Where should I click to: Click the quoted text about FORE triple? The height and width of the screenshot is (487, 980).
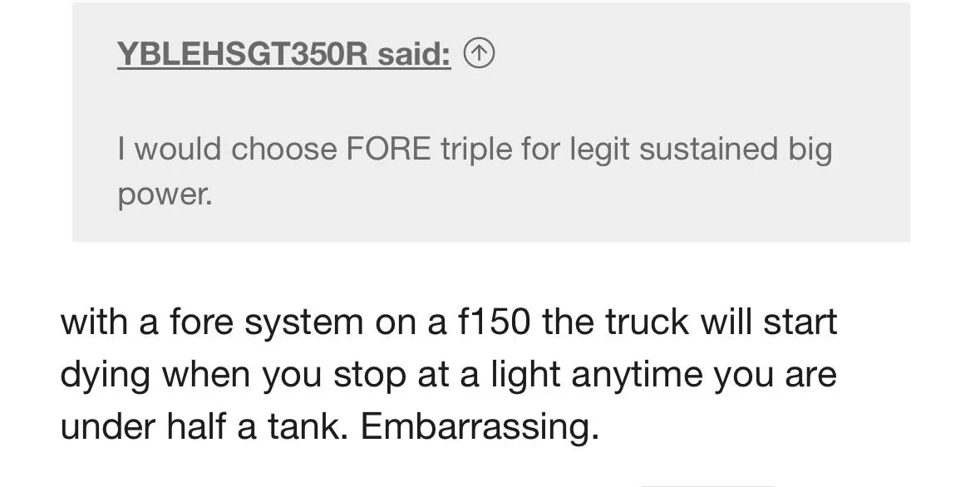tap(475, 171)
